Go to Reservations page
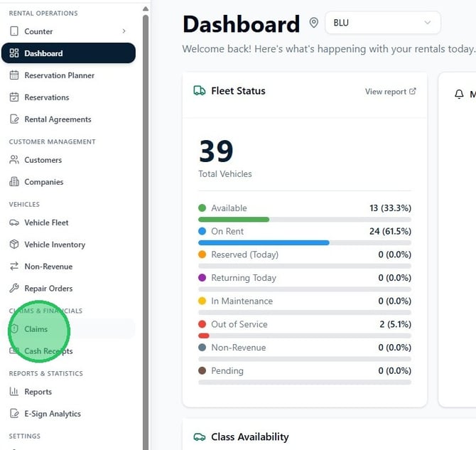The width and height of the screenshot is (476, 450). point(68,97)
